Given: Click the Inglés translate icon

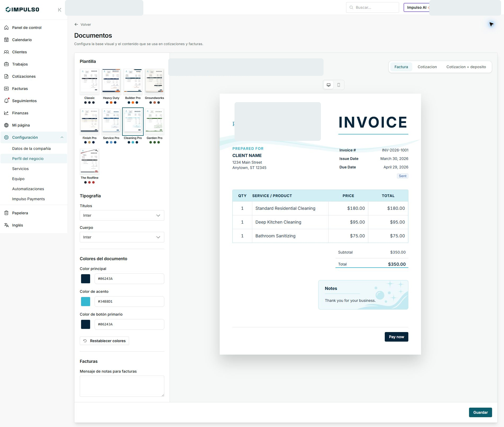Looking at the screenshot, I should [x=6, y=225].
